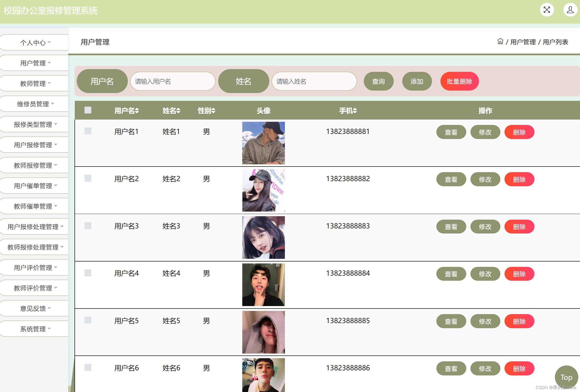This screenshot has width=580, height=392.
Task: Sort table by 手机 column arrows
Action: coord(355,111)
